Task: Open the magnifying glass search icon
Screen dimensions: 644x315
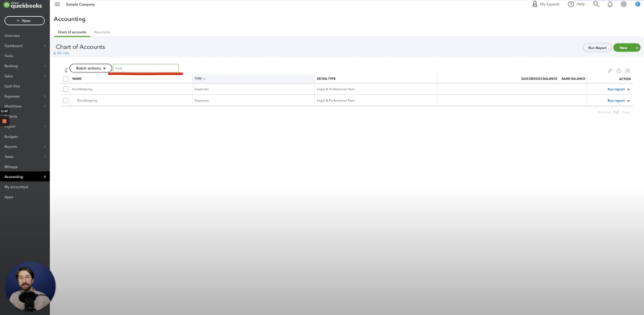Action: click(596, 4)
